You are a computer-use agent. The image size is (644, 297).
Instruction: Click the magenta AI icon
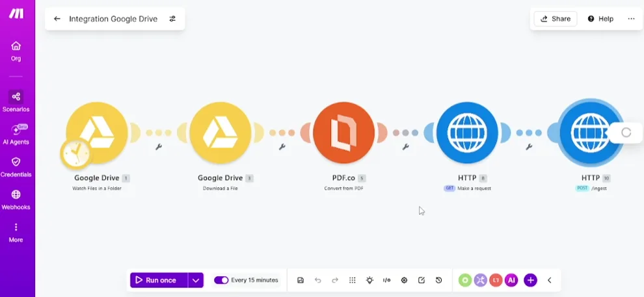(511, 280)
